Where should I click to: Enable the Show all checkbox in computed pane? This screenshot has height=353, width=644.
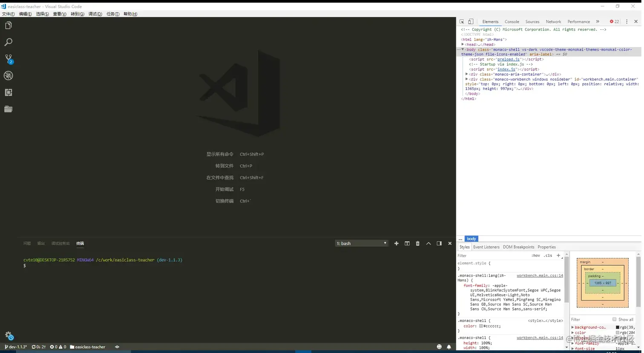[x=614, y=319]
